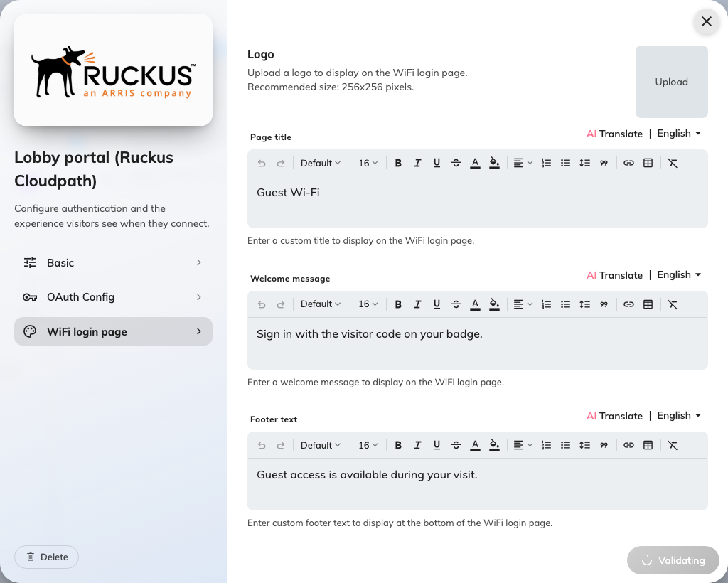Click into the Welcome message text area

477,343
